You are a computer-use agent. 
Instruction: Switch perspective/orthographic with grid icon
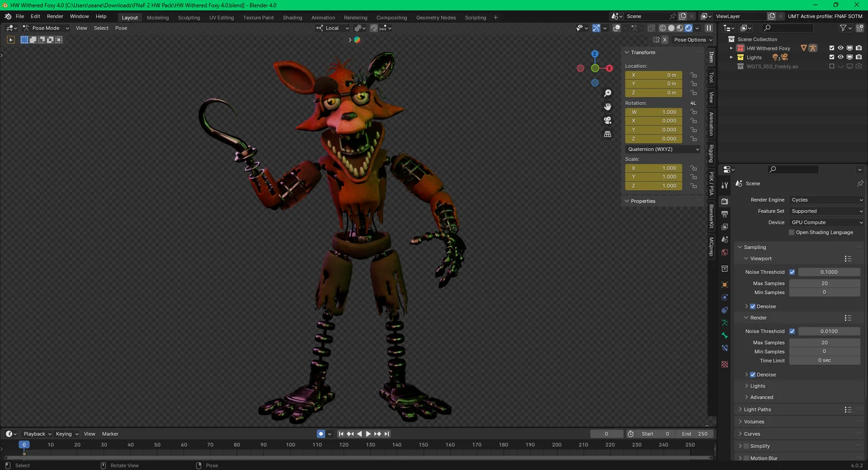(608, 134)
